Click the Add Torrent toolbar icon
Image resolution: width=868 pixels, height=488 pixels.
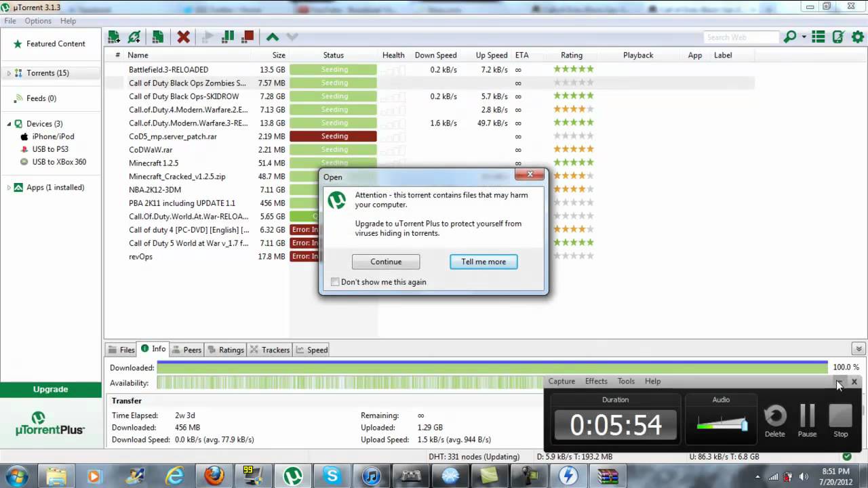point(114,37)
